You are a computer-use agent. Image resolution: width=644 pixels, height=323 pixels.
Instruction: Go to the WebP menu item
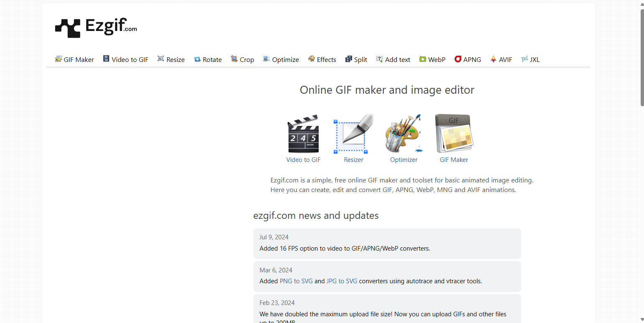point(432,59)
